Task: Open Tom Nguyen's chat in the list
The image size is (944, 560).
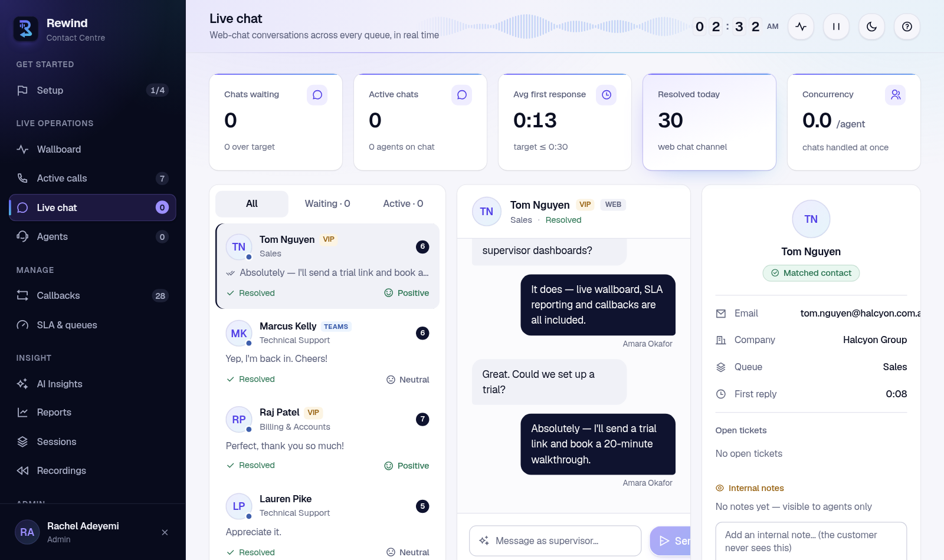Action: (x=327, y=266)
